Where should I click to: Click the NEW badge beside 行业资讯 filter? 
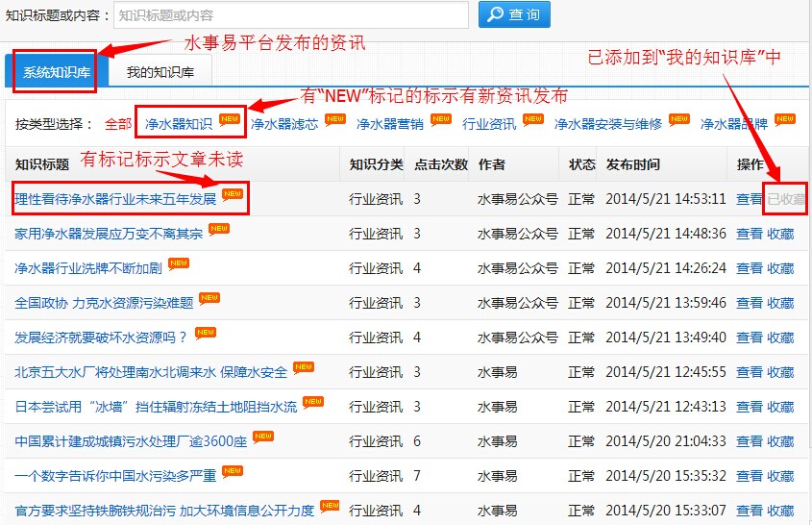point(533,120)
